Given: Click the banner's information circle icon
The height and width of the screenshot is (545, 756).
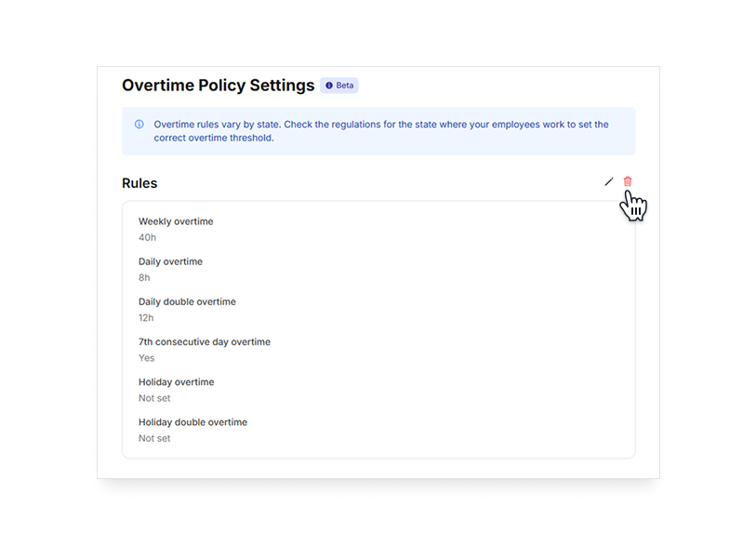Looking at the screenshot, I should [x=139, y=124].
